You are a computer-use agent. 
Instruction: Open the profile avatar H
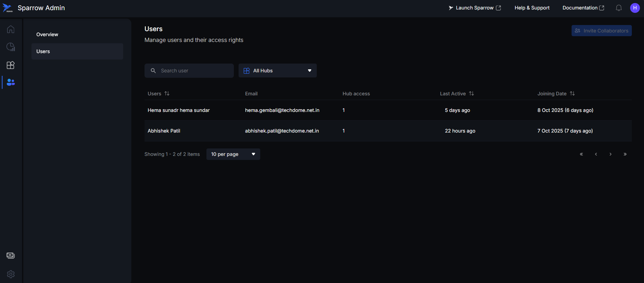point(635,8)
